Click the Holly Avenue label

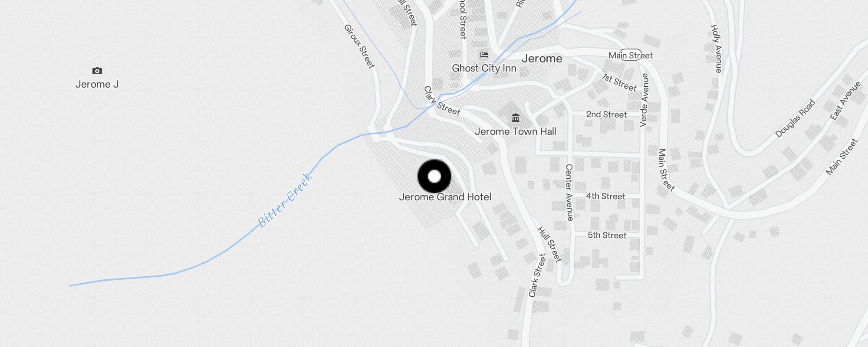coord(716,48)
